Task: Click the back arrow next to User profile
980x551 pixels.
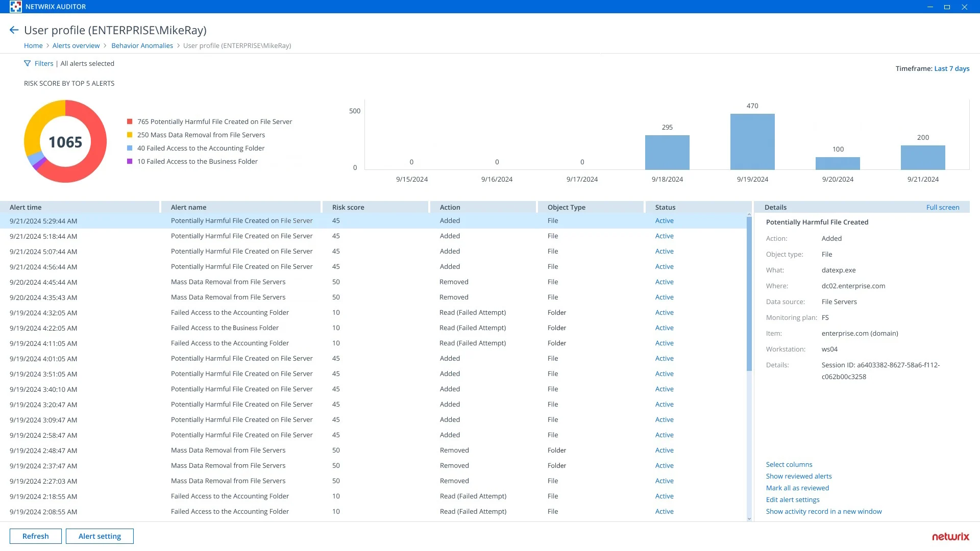Action: click(x=14, y=30)
